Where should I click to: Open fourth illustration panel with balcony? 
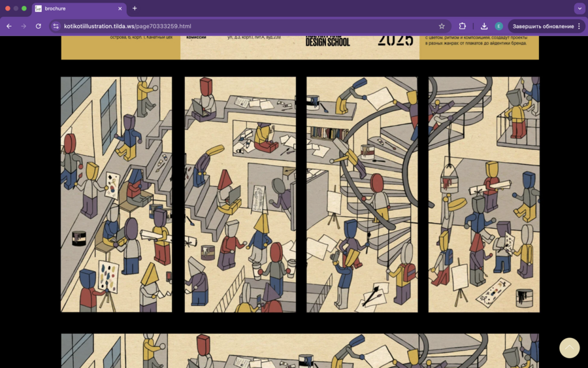pos(484,194)
